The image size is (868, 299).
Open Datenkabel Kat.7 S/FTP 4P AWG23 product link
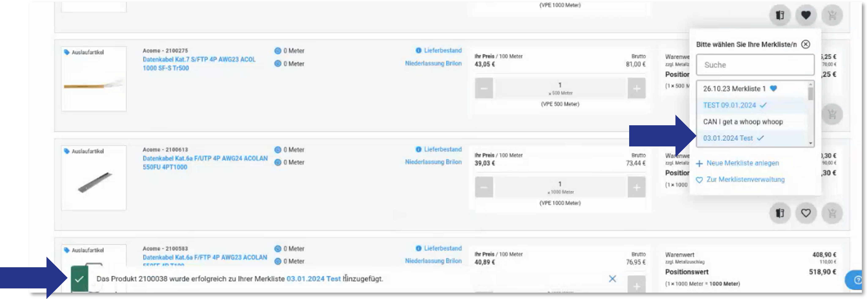tap(199, 64)
